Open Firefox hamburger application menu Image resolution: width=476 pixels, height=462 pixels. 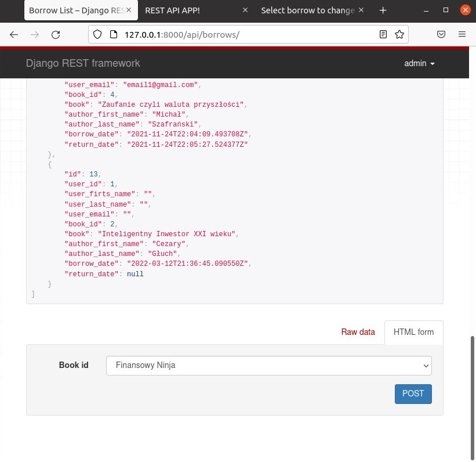(x=462, y=35)
